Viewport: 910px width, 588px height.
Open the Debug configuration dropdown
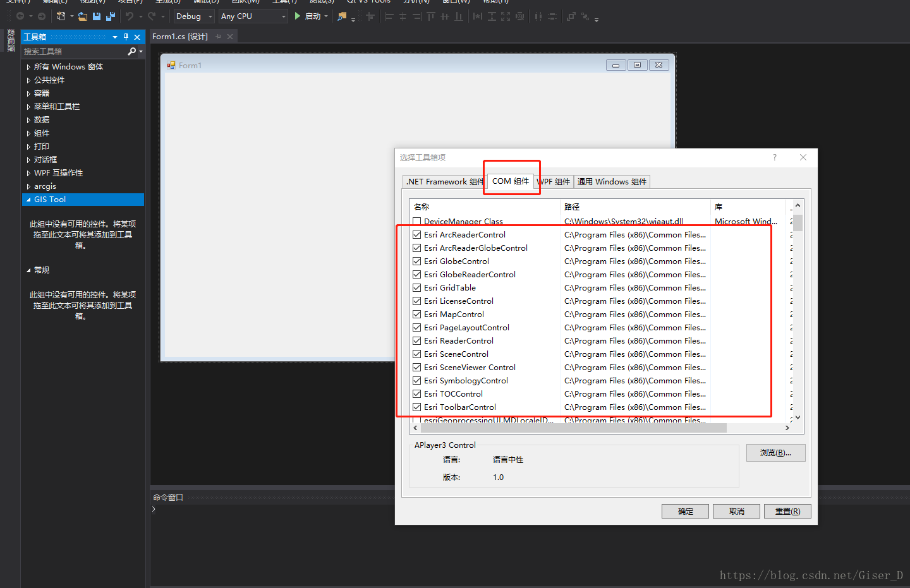pyautogui.click(x=194, y=16)
